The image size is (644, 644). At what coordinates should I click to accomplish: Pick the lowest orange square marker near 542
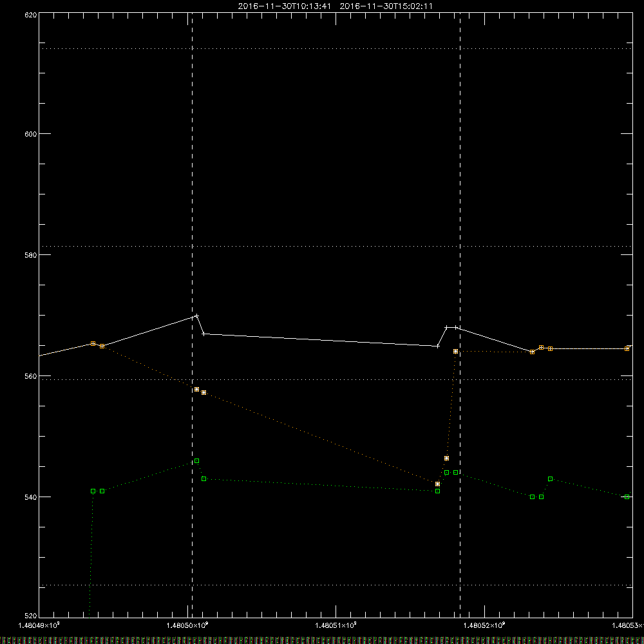tap(437, 484)
